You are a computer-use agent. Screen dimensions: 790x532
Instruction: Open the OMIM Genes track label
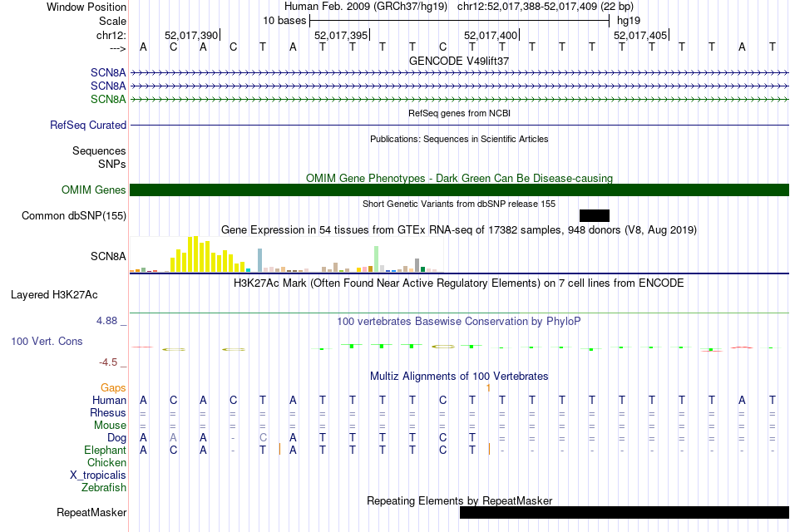pyautogui.click(x=93, y=190)
